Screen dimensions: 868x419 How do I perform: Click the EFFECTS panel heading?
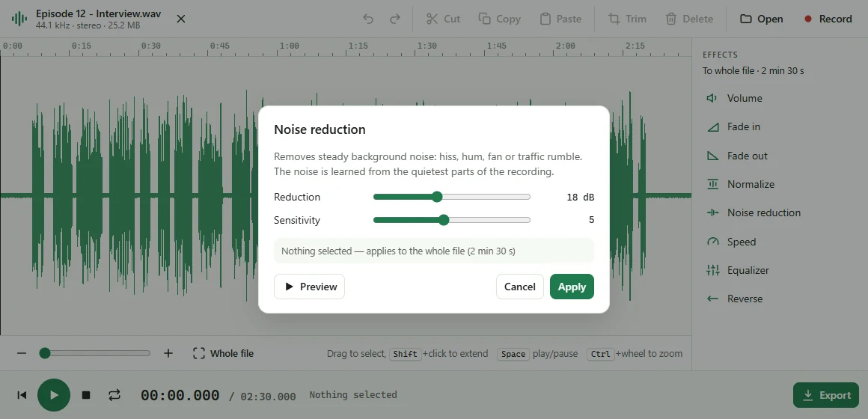point(720,55)
